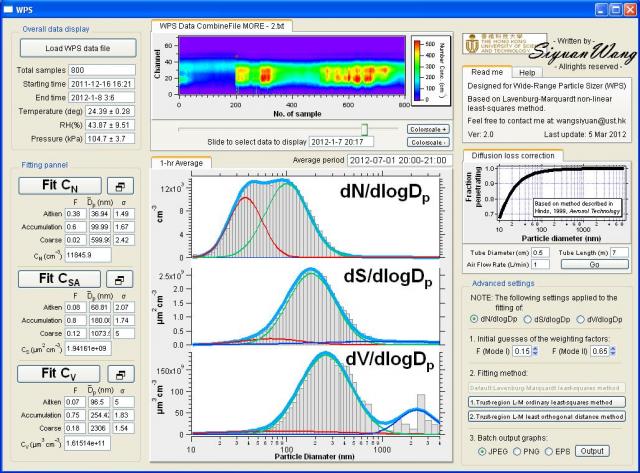Select the dV/dlogDp fitting radio button

580,319
